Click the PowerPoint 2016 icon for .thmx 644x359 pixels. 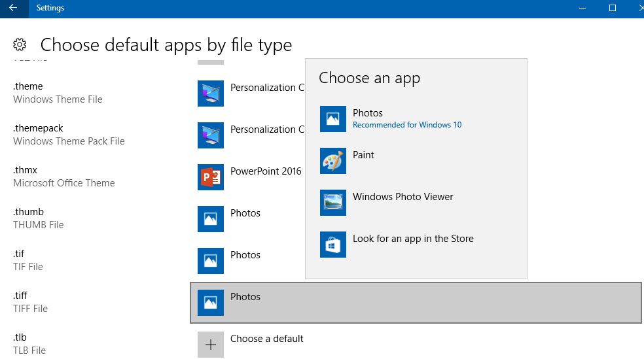211,177
